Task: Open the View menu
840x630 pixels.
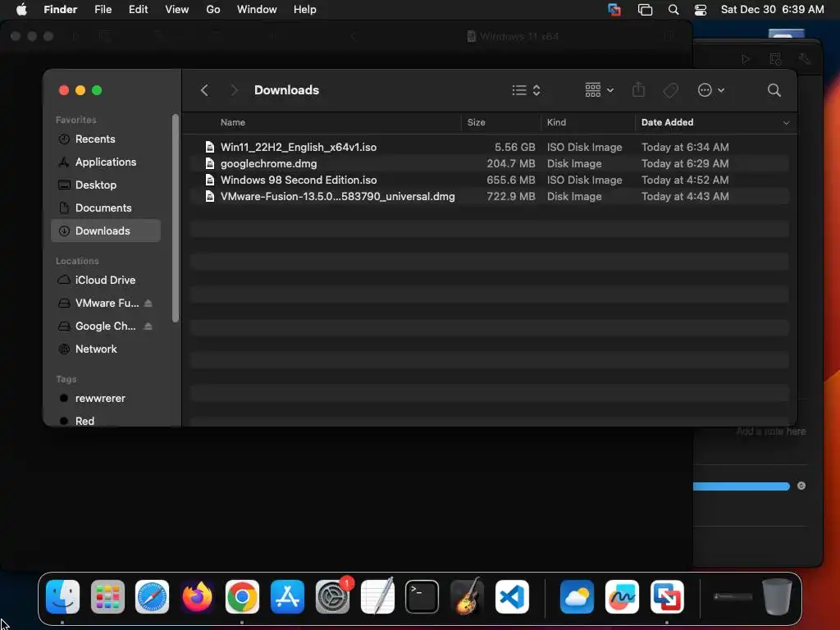Action: pyautogui.click(x=177, y=10)
